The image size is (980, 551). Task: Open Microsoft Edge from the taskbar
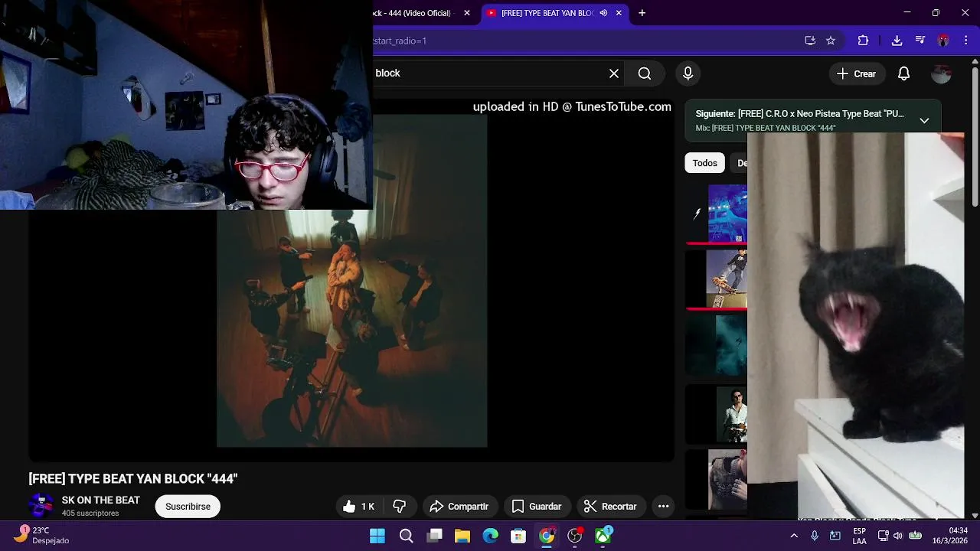click(x=491, y=536)
